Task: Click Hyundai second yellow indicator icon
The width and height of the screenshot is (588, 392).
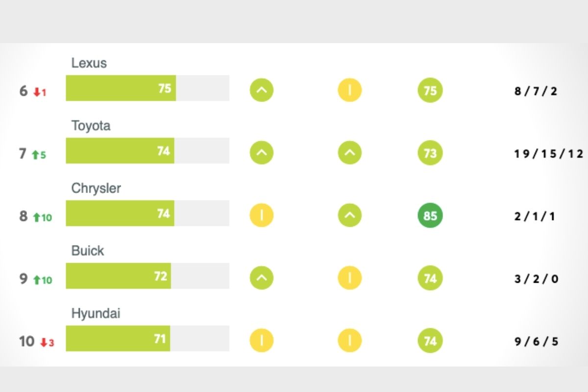Action: 349,341
